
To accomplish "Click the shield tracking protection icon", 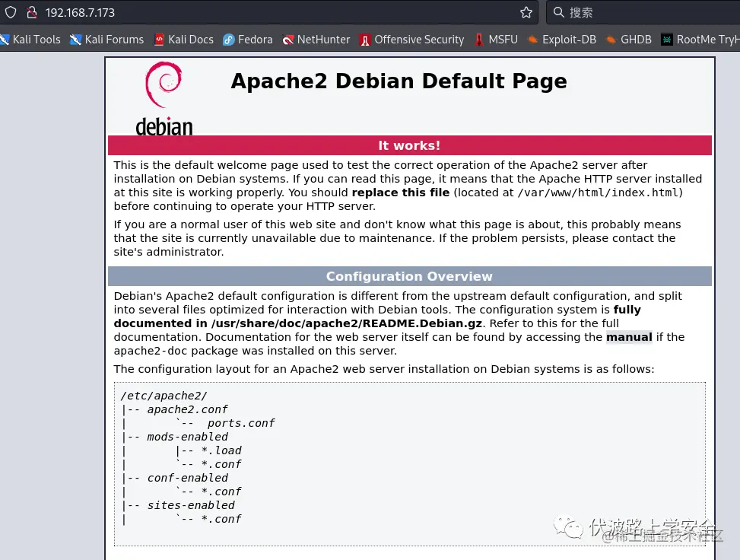I will (x=11, y=12).
